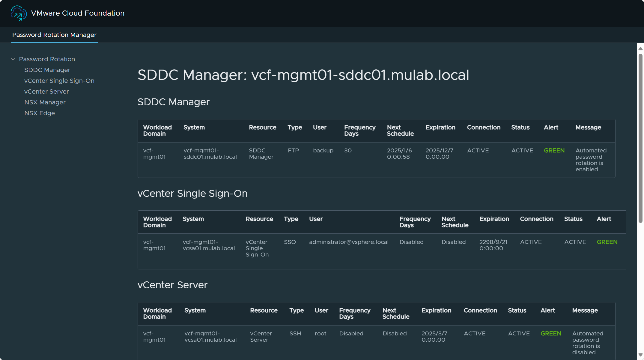Click GREEN alert in the vCenter Server row
The height and width of the screenshot is (360, 644).
point(551,334)
